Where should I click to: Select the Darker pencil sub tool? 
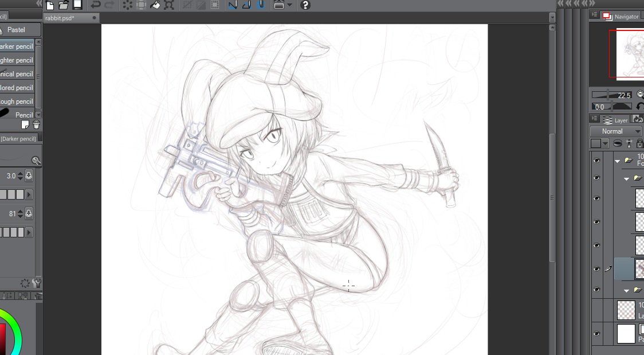17,46
